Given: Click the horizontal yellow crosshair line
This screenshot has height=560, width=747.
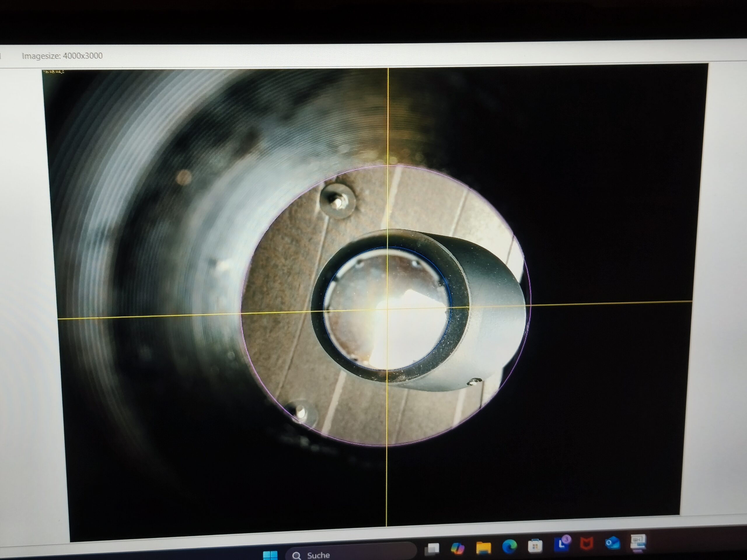Looking at the screenshot, I should (608, 303).
